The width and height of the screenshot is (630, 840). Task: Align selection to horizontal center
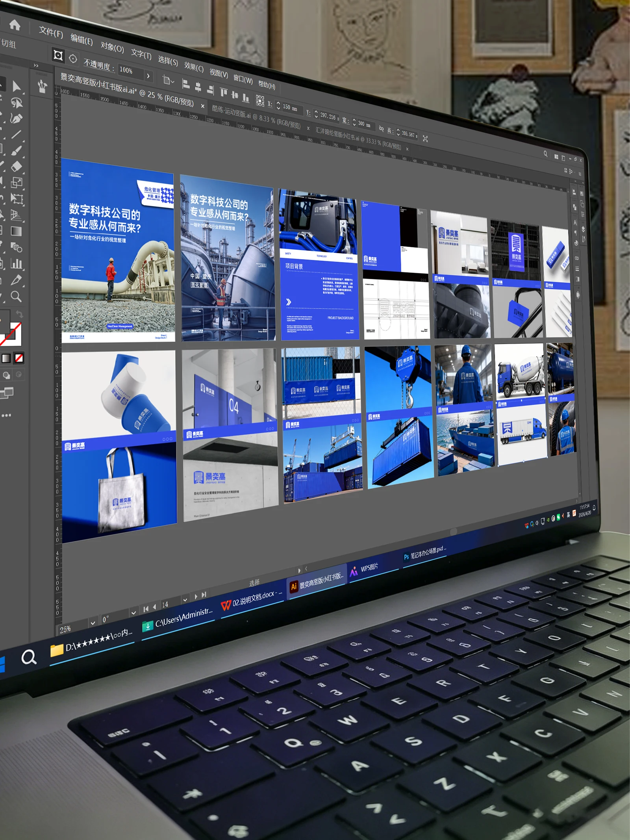point(198,87)
